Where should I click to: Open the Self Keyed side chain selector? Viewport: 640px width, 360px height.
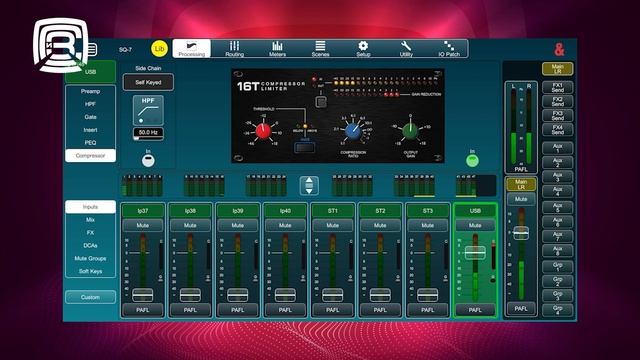click(148, 82)
